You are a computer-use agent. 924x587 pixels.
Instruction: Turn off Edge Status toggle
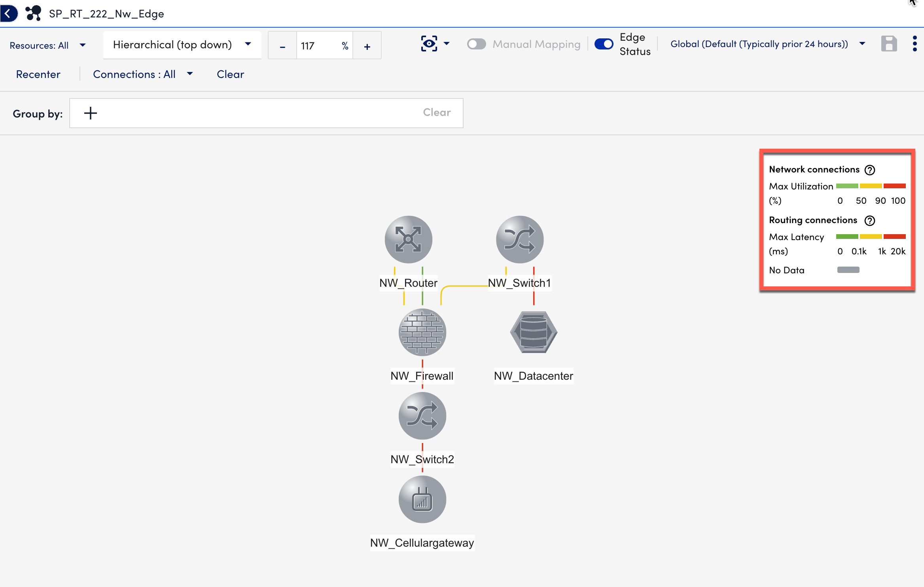coord(604,44)
